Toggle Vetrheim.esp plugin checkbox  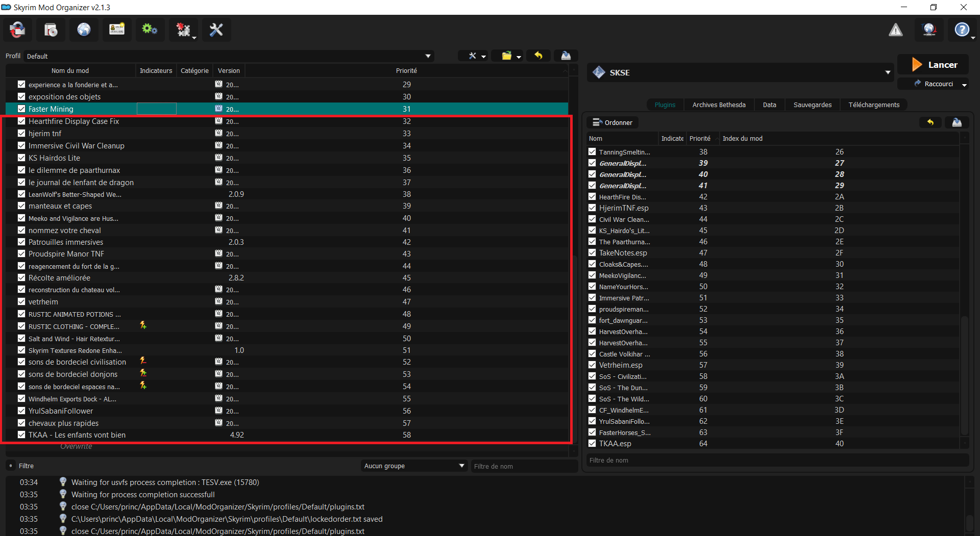592,365
